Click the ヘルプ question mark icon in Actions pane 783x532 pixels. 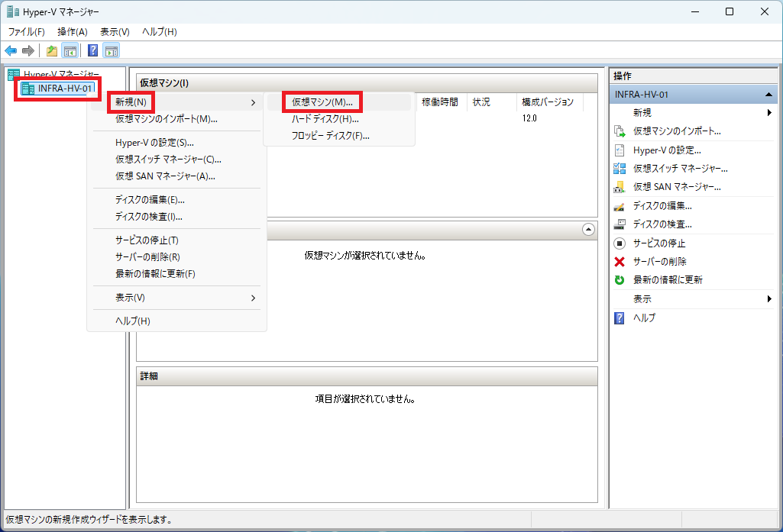[x=620, y=318]
